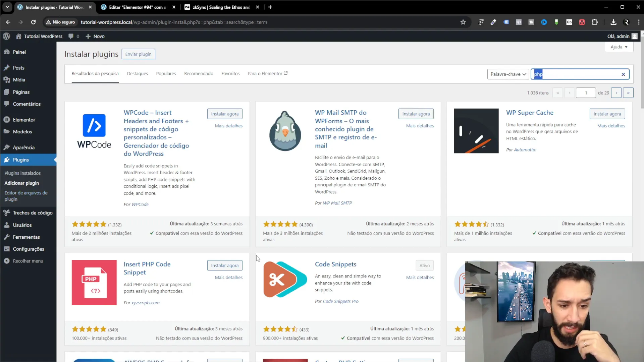This screenshot has width=644, height=362.
Task: Expand the Ajuda help panel
Action: point(619,47)
